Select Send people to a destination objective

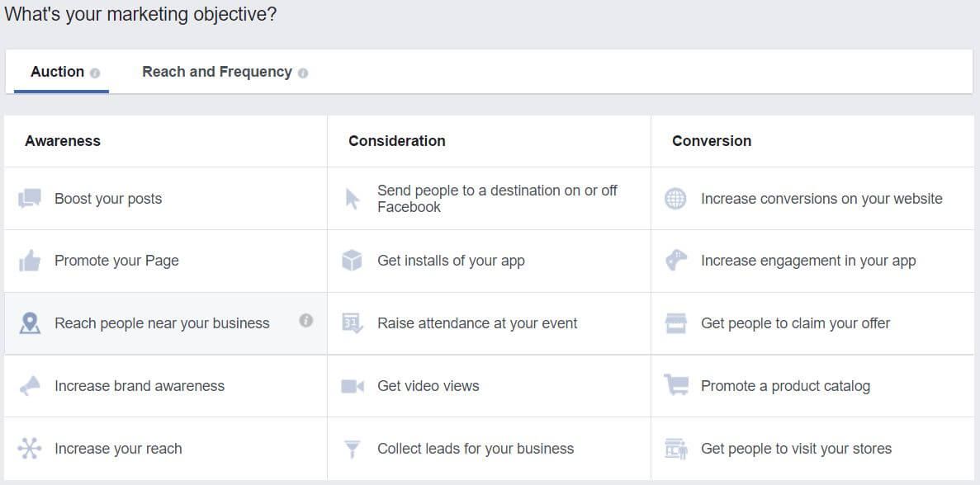pos(489,199)
